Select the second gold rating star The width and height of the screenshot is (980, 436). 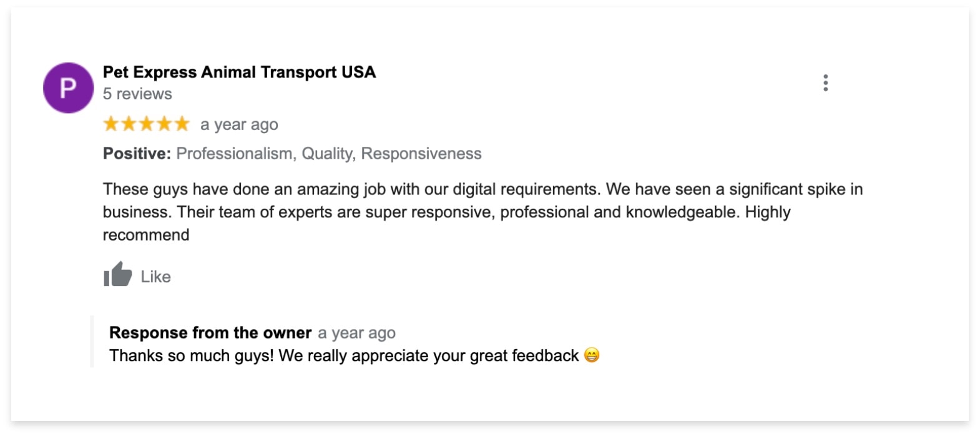(129, 124)
